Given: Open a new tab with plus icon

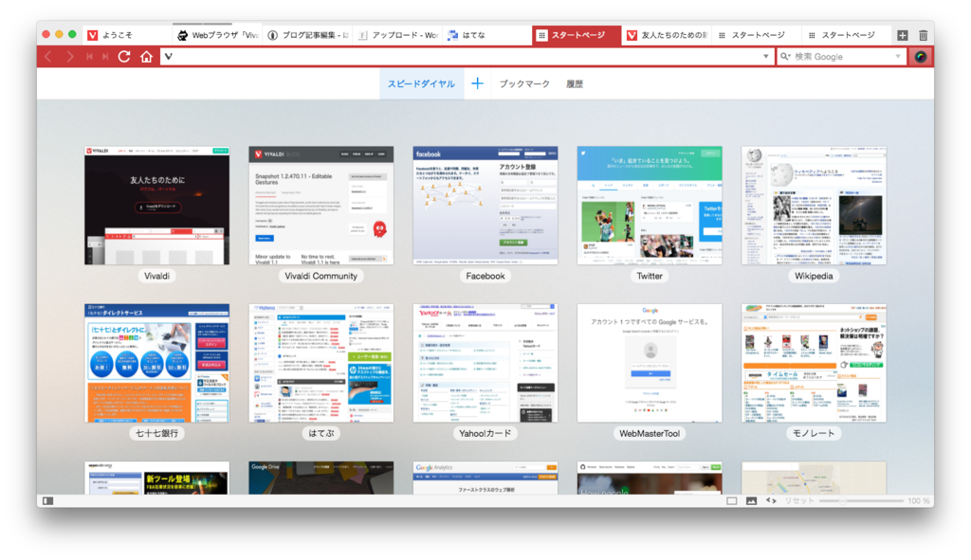Looking at the screenshot, I should pos(903,35).
